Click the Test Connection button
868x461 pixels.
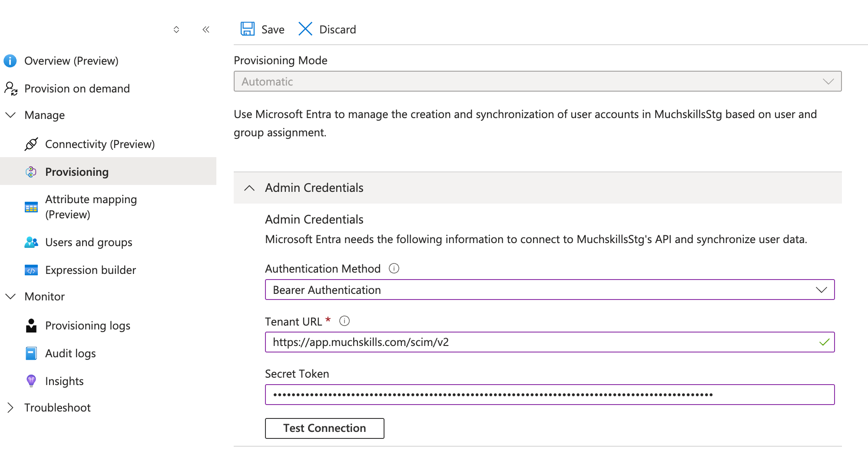[x=325, y=428]
